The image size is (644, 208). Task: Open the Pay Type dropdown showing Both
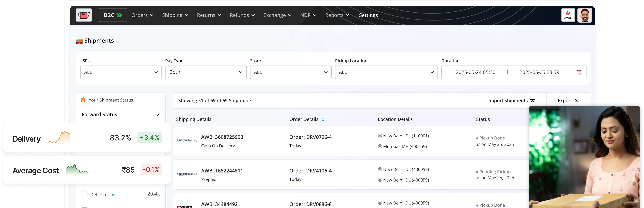click(205, 72)
